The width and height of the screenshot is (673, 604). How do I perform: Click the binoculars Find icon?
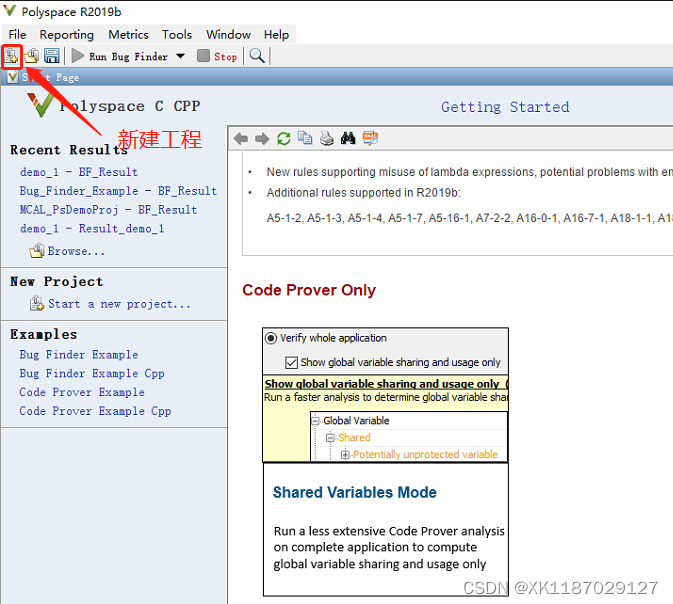click(348, 138)
